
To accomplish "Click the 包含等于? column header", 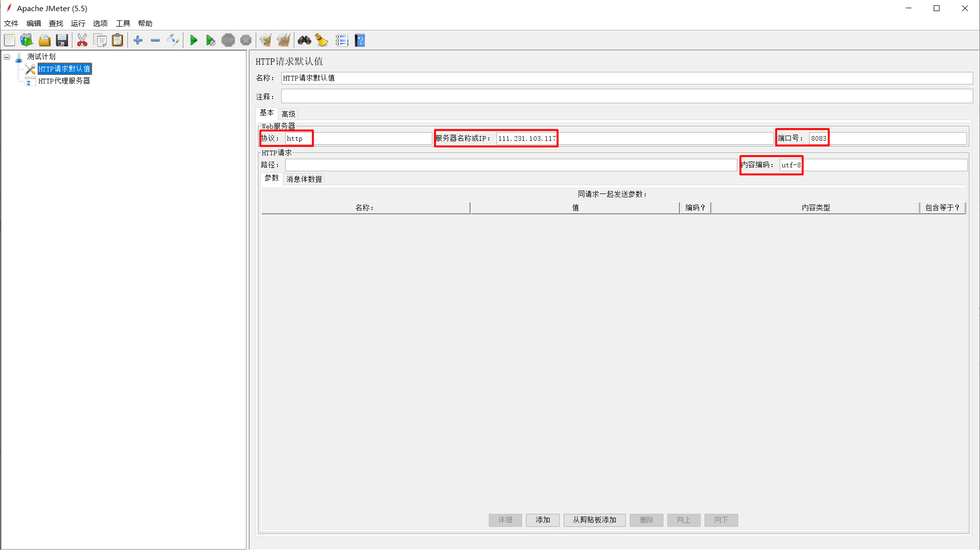I will click(942, 208).
